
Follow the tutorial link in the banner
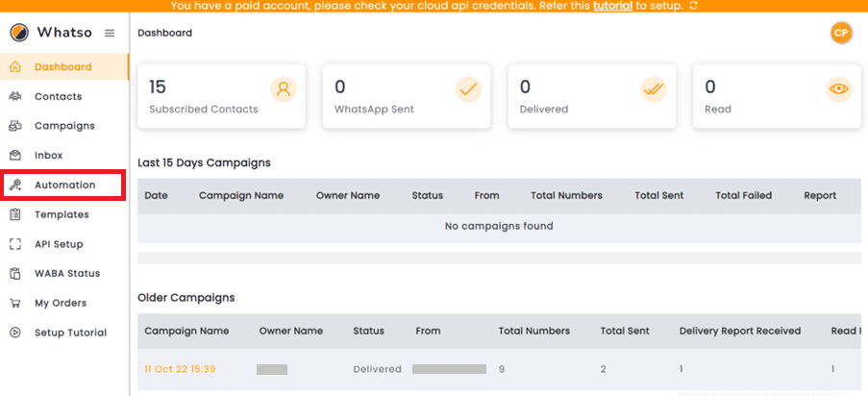613,6
